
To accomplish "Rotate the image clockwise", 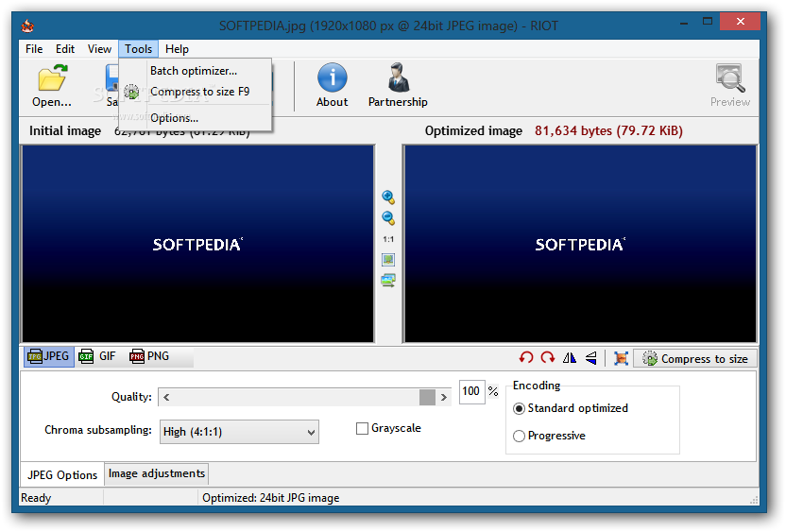I will click(548, 358).
